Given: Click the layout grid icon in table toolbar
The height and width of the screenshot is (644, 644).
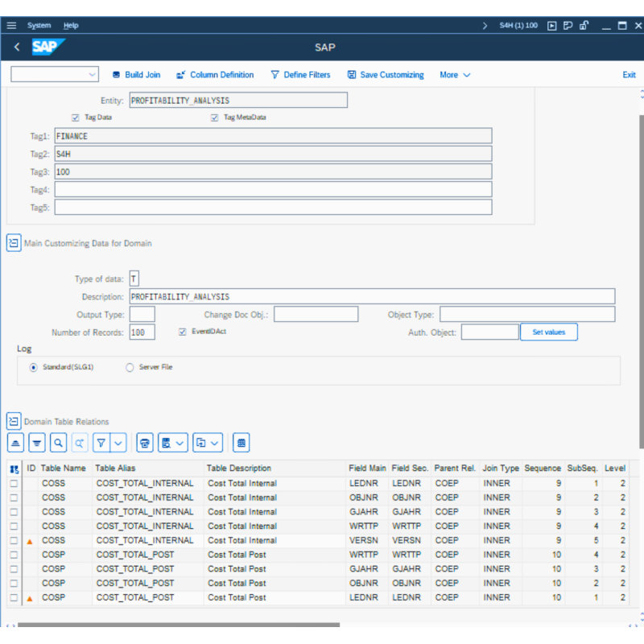Looking at the screenshot, I should click(x=241, y=443).
